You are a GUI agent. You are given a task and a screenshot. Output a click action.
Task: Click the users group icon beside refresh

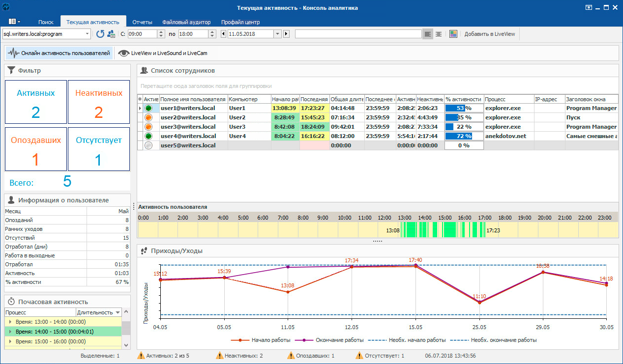[111, 34]
